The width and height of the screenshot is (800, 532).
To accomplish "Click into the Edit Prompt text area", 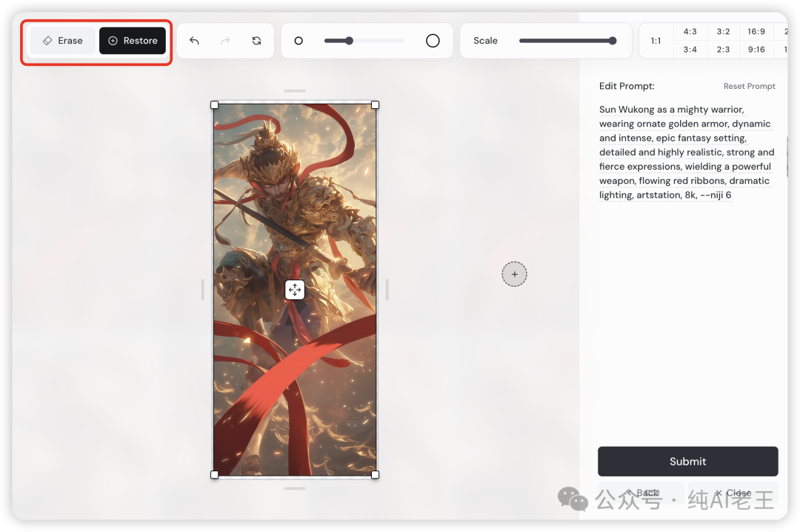I will pos(687,152).
